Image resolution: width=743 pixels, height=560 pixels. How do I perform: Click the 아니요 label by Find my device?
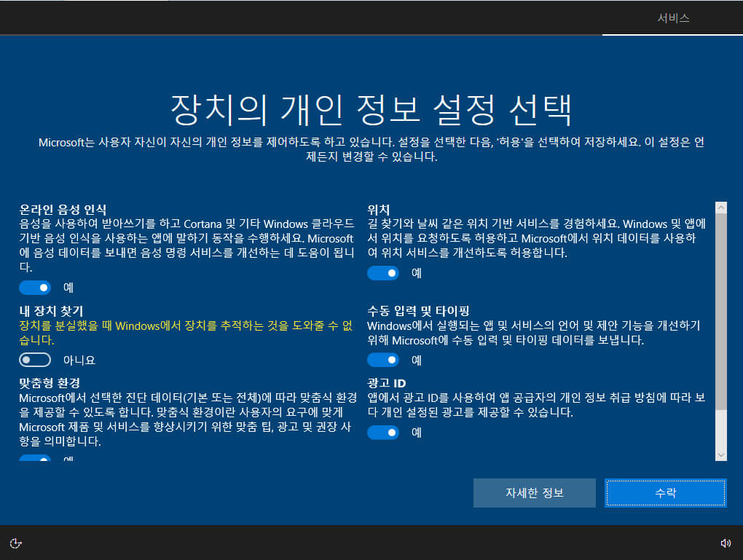[x=79, y=360]
